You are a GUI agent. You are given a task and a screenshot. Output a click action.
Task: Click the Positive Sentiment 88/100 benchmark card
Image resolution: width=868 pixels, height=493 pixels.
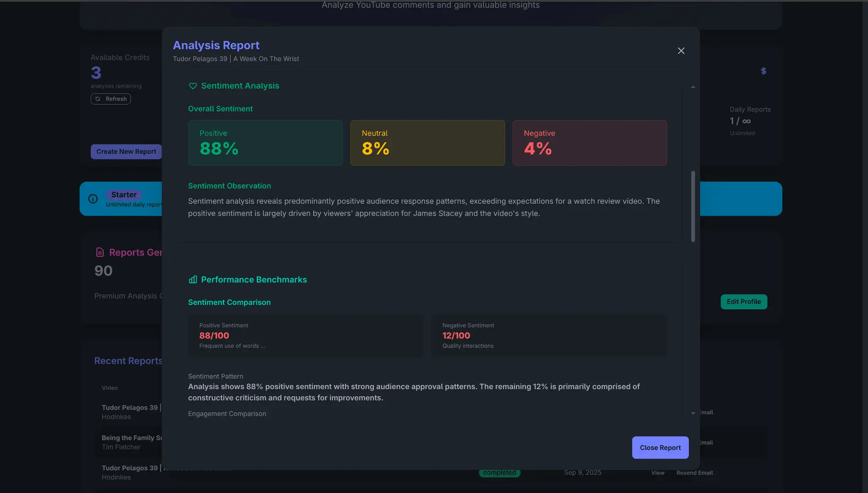pos(306,335)
